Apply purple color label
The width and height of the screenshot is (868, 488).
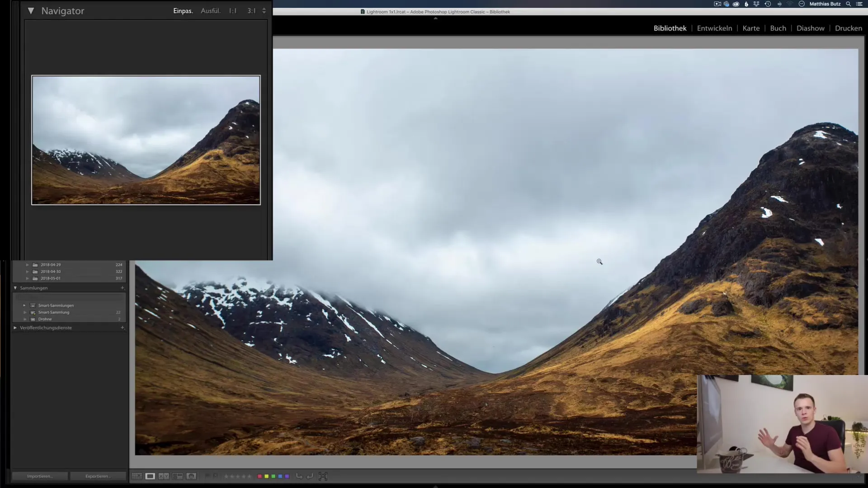[x=287, y=476]
